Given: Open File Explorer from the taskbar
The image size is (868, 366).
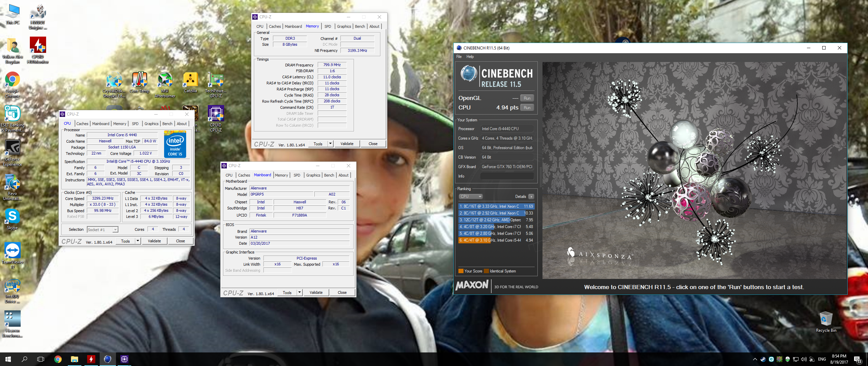Looking at the screenshot, I should [75, 359].
